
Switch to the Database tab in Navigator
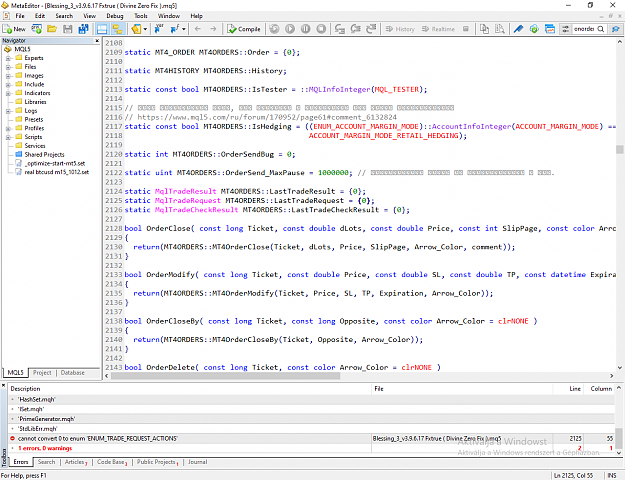(x=73, y=373)
